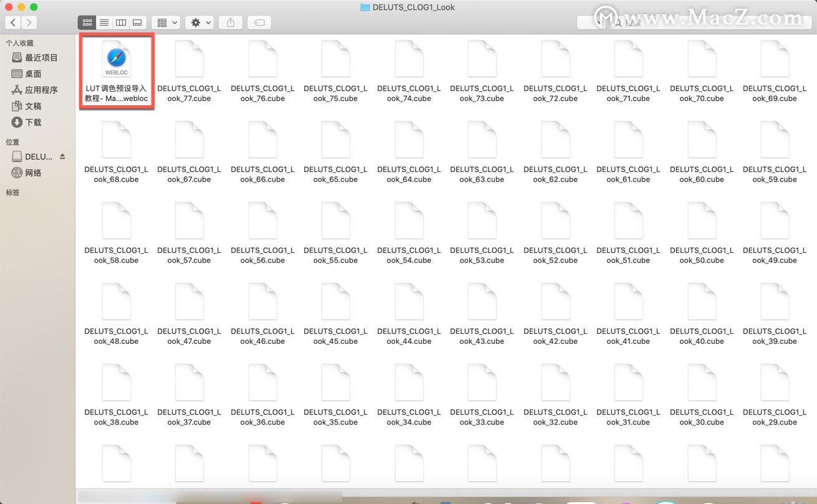The image size is (817, 504).
Task: Select file icon DELUTS_CLOG1_Look_64.cube
Action: (409, 141)
